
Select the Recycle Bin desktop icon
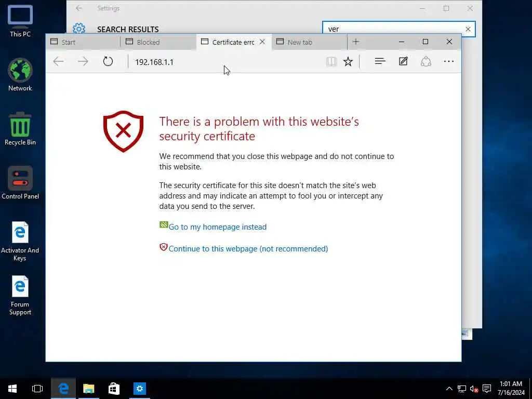[20, 129]
